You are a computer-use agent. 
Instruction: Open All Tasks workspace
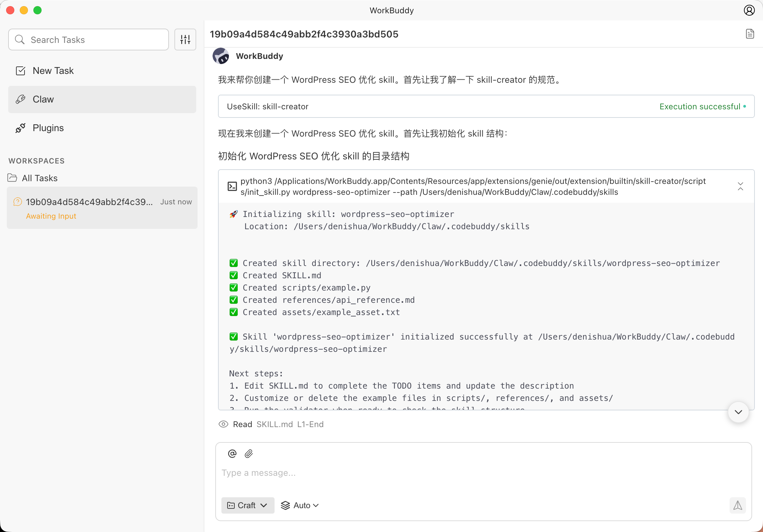point(40,178)
